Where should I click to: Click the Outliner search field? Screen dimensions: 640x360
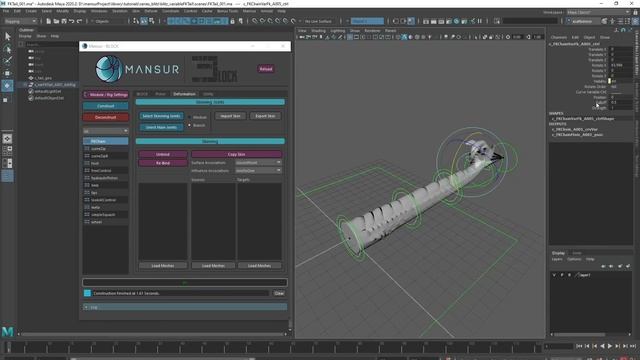click(x=51, y=44)
